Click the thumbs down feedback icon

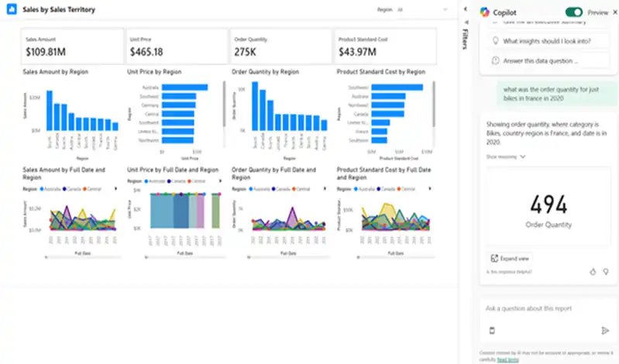(x=606, y=272)
